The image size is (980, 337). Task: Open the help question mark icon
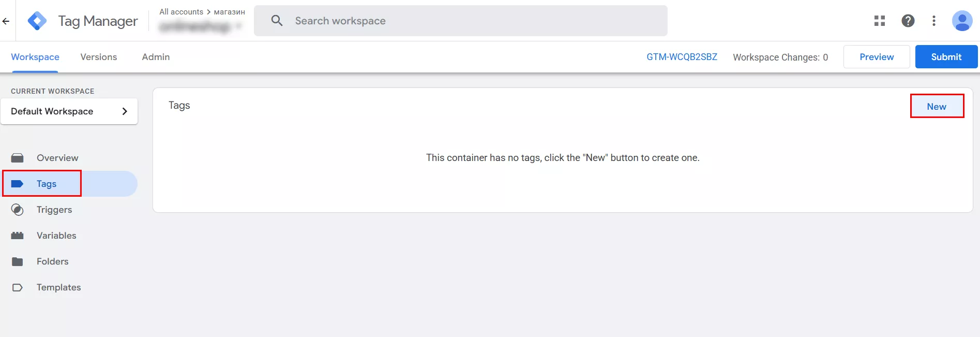point(908,21)
